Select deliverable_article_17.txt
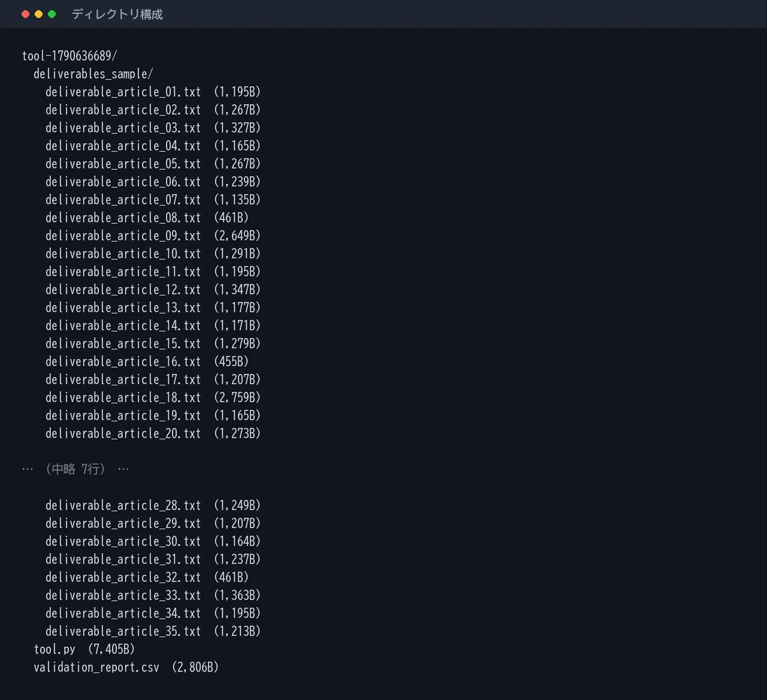 coord(123,379)
